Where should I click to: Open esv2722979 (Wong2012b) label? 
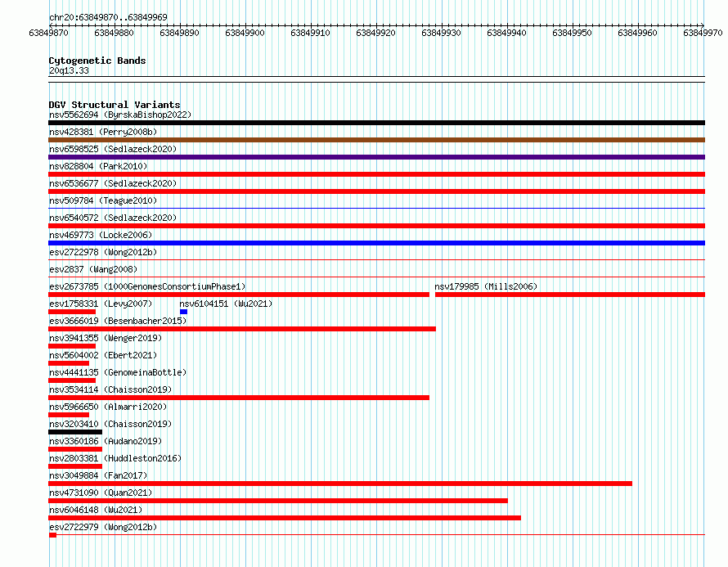coord(103,527)
